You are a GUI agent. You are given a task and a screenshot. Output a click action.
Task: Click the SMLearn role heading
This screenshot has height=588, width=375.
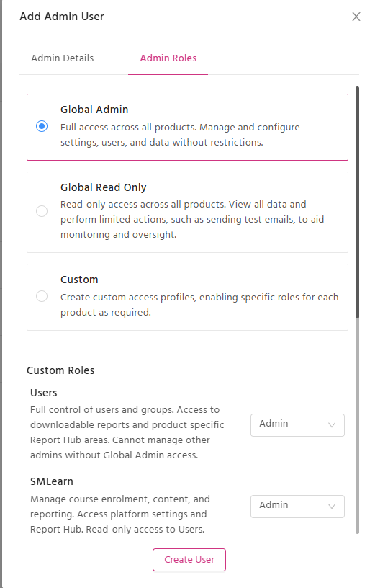pyautogui.click(x=52, y=481)
